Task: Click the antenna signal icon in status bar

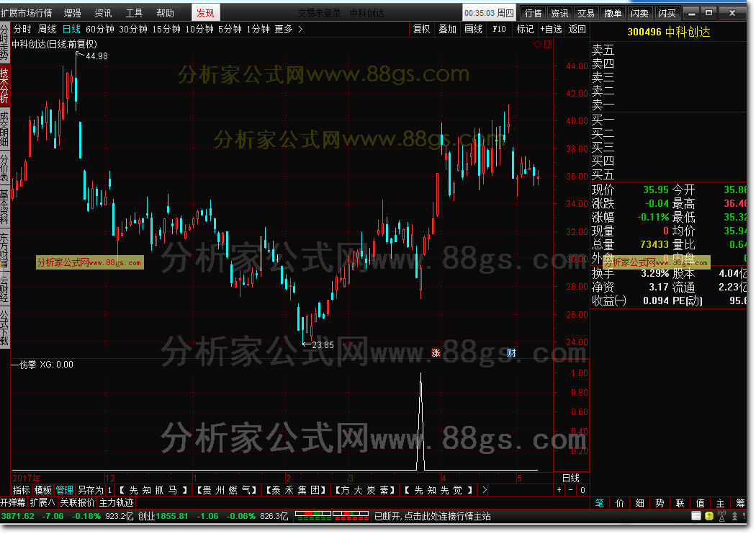Action: (721, 516)
